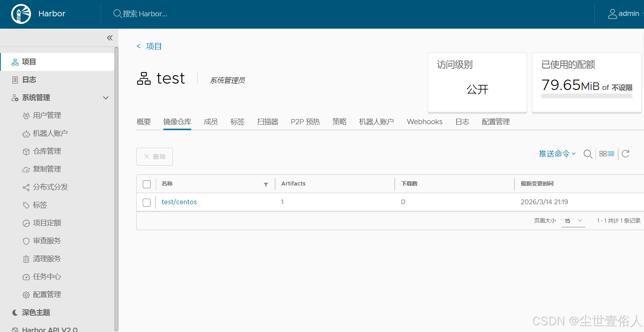Click the 深色主题 moon icon

tap(15, 313)
